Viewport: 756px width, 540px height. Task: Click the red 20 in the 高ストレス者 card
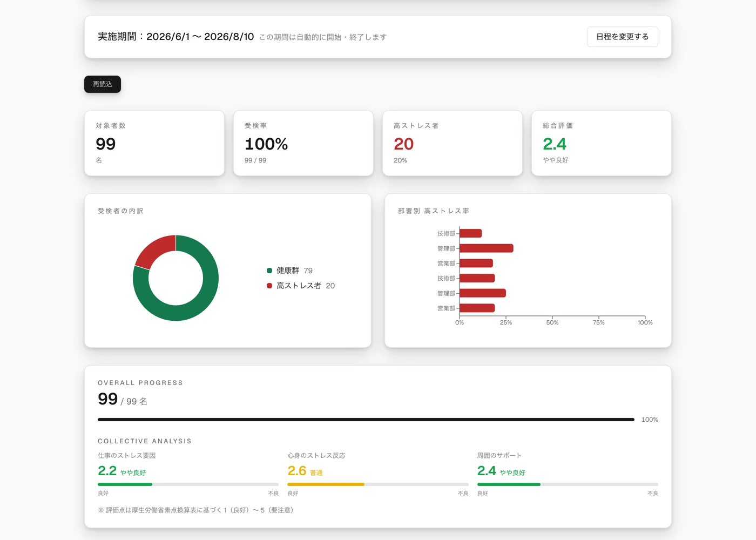tap(403, 144)
